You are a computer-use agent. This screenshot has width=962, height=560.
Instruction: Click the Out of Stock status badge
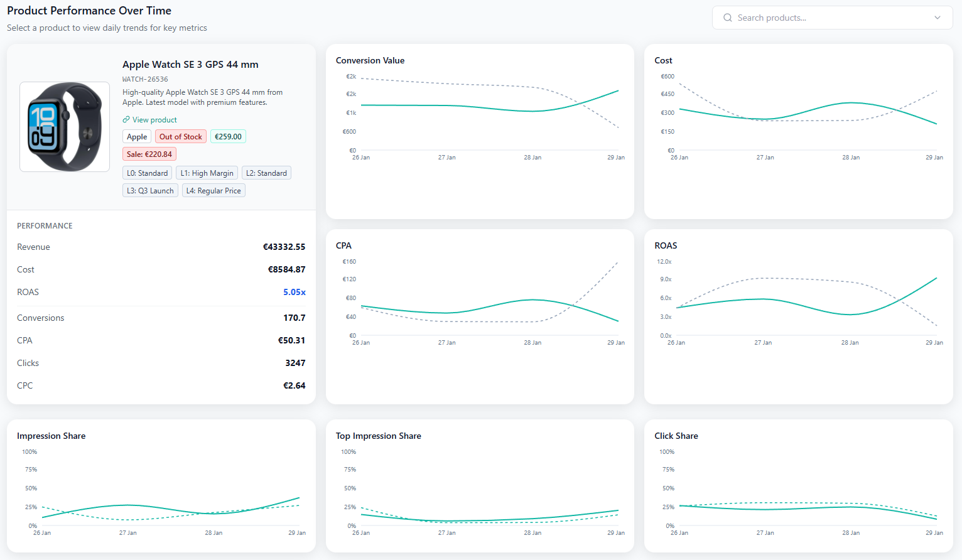pyautogui.click(x=180, y=136)
